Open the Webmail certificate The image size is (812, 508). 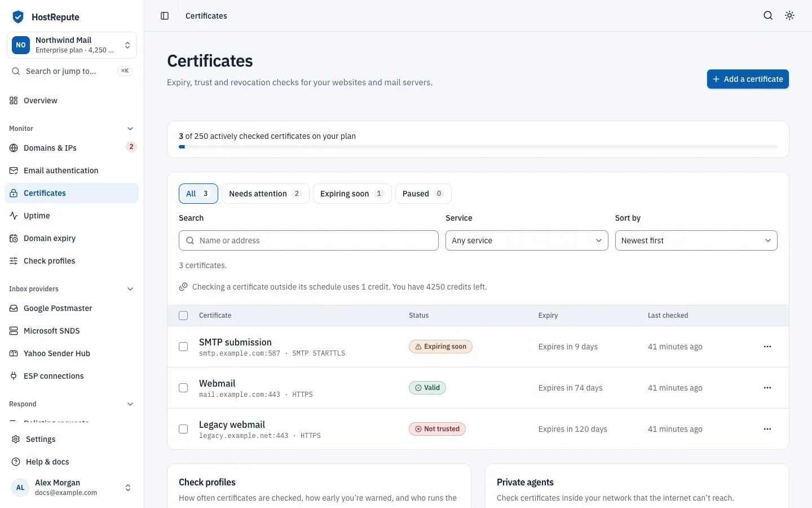217,383
